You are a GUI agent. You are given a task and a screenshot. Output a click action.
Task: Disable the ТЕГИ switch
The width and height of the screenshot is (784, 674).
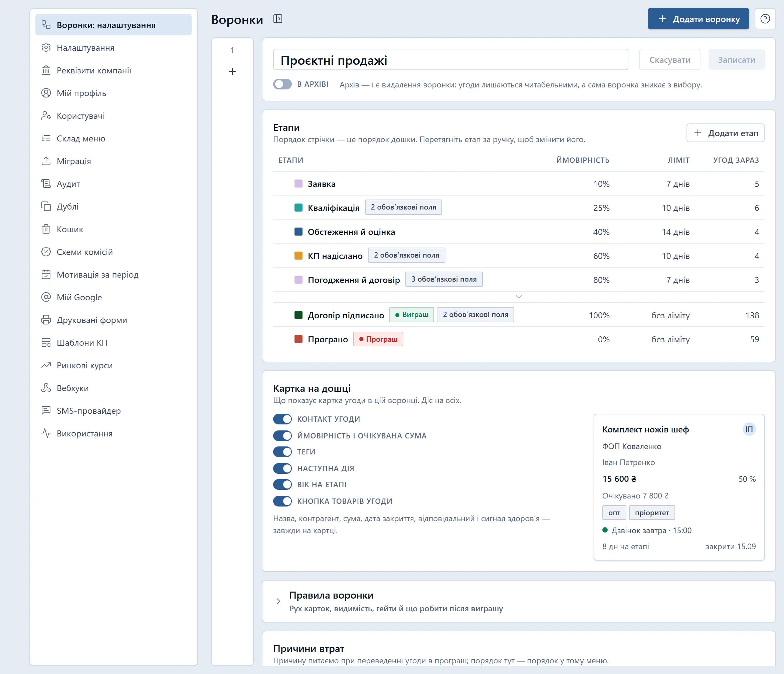point(282,452)
